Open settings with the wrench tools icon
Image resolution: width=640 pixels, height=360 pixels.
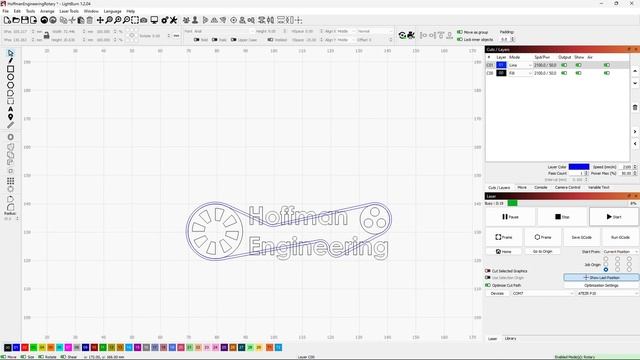tap(173, 20)
